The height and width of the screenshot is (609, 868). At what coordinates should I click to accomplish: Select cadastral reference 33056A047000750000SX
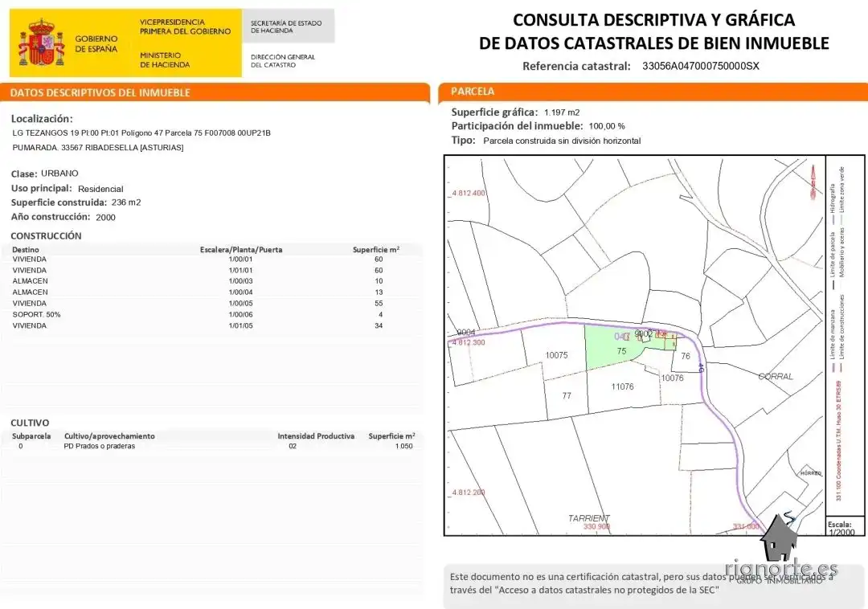click(700, 66)
